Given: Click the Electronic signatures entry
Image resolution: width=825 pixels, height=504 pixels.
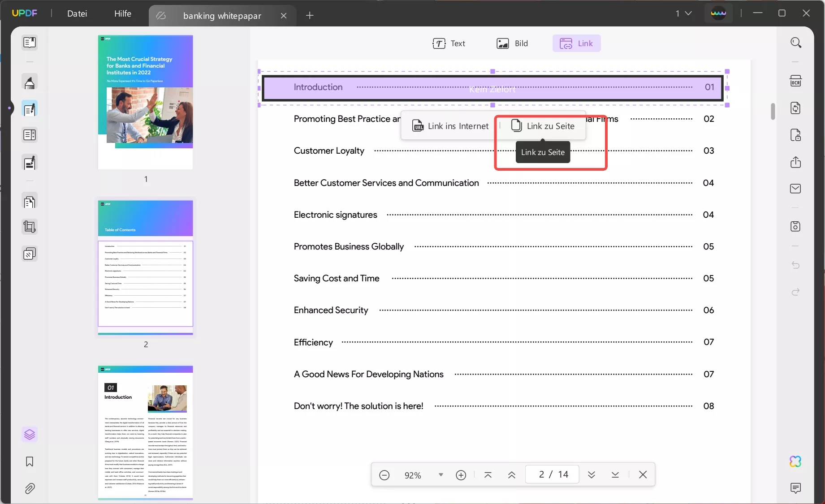Looking at the screenshot, I should coord(336,215).
